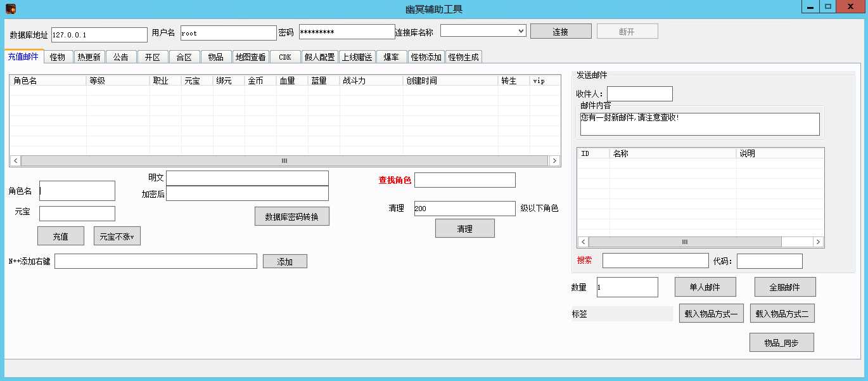Open the 地图查看 tab
868x381 pixels.
(250, 57)
